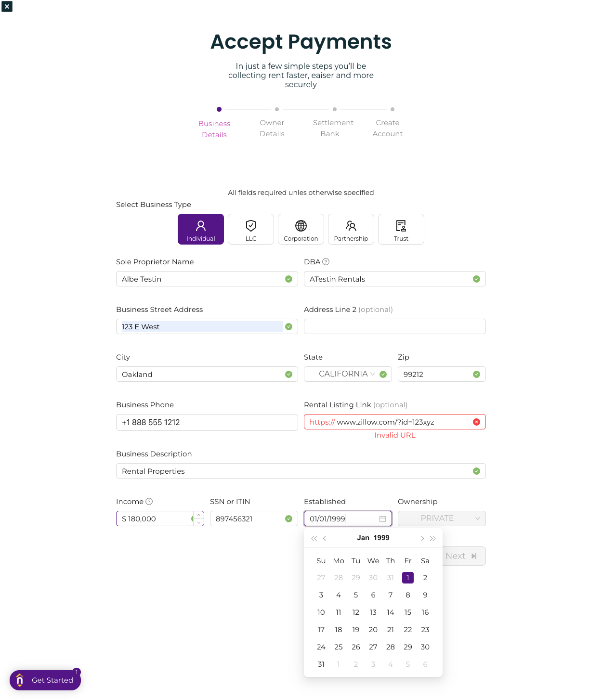Click the DBA help question icon
The width and height of the screenshot is (602, 700).
(x=326, y=262)
